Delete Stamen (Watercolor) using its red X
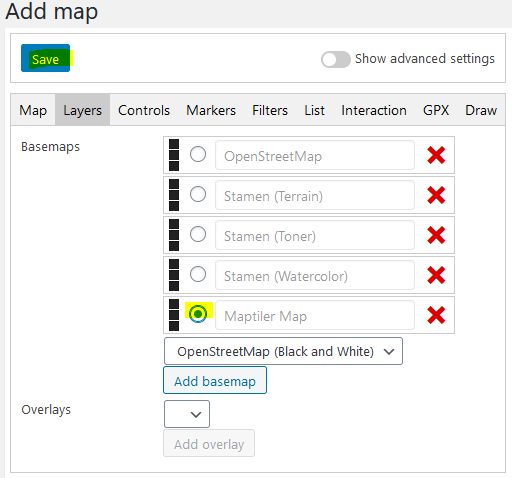 click(436, 275)
